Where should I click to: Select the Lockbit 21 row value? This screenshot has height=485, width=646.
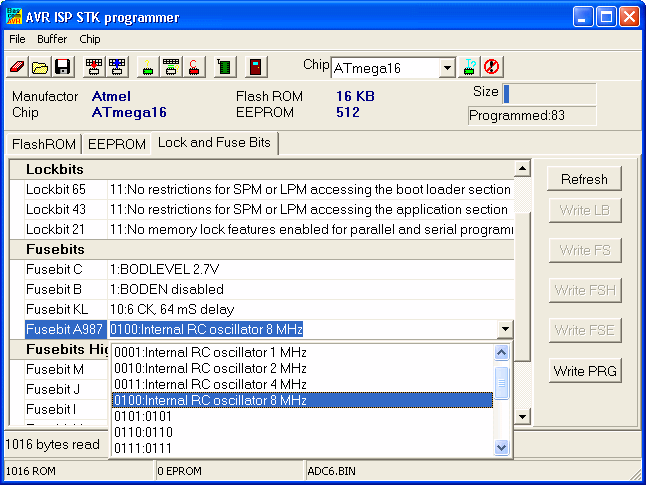pyautogui.click(x=311, y=229)
